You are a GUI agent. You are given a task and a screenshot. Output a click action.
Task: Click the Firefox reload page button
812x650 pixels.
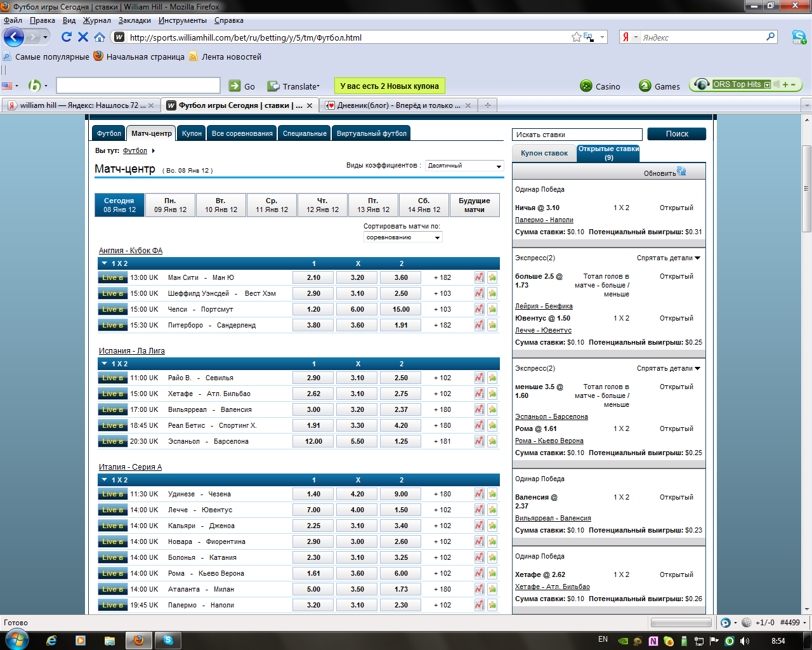(66, 37)
